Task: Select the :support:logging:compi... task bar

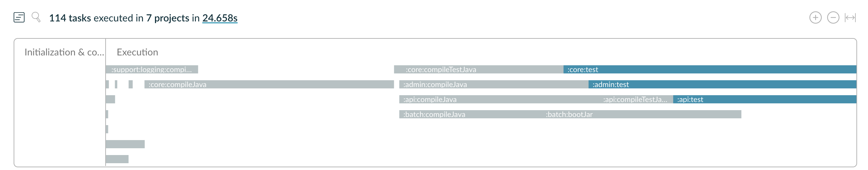Action: pos(152,69)
